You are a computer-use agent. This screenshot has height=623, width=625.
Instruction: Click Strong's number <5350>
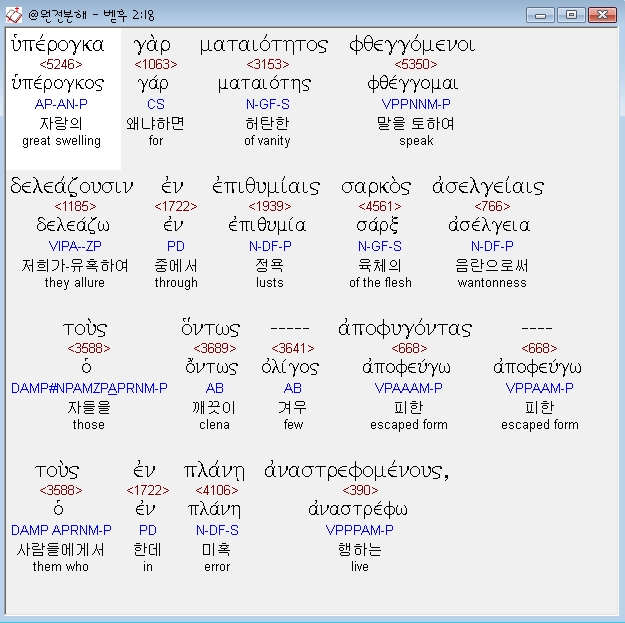(416, 64)
